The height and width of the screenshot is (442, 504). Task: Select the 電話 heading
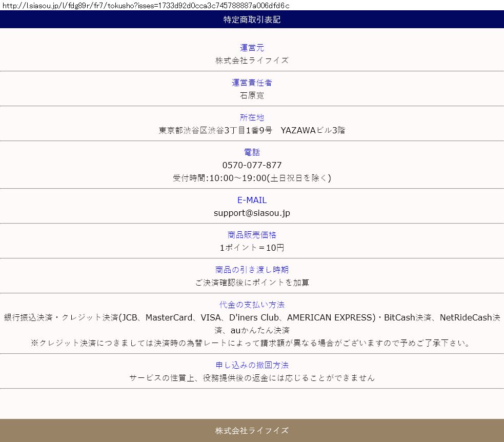click(x=252, y=152)
